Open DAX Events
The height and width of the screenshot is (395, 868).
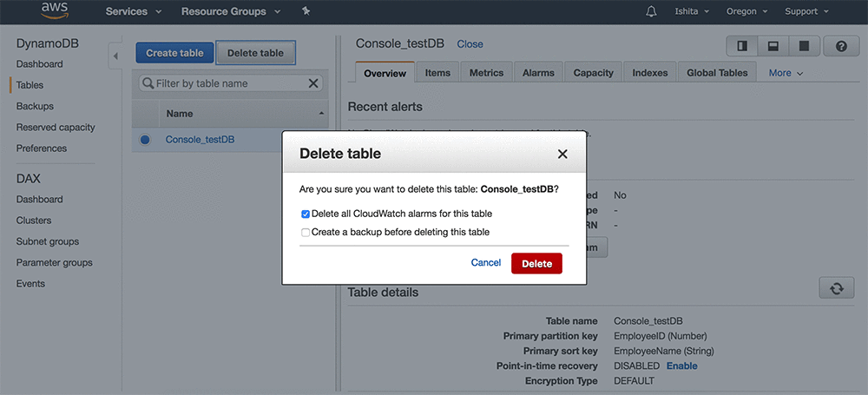(30, 284)
